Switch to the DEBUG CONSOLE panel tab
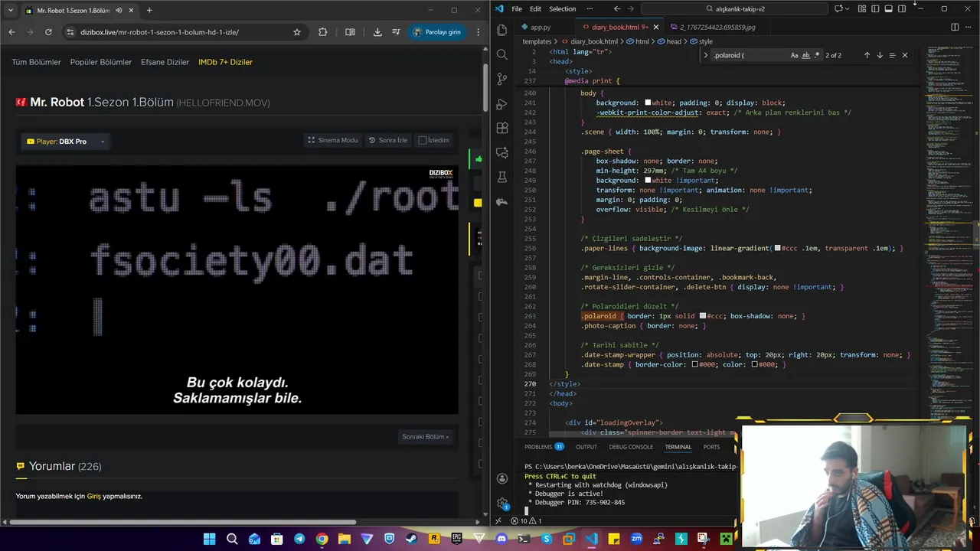Viewport: 980px width, 551px height. pyautogui.click(x=631, y=447)
